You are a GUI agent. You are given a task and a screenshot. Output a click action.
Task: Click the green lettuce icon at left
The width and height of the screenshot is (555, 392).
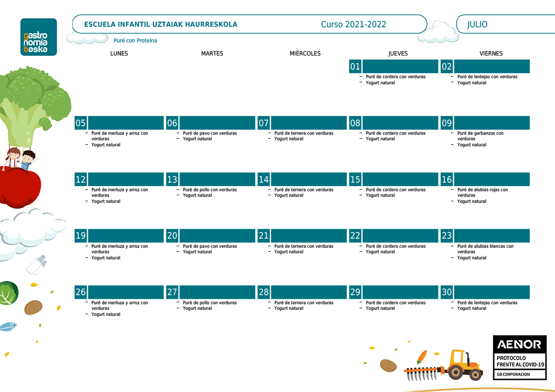point(8,293)
